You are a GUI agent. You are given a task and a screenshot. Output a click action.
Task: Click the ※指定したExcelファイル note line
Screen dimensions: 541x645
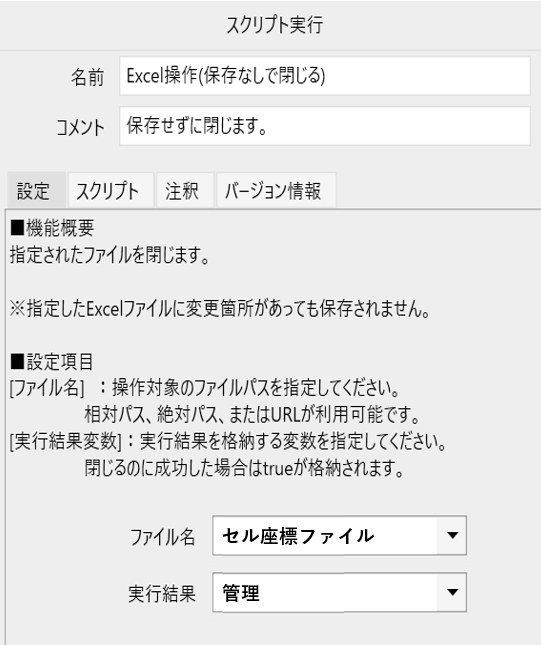[x=220, y=309]
